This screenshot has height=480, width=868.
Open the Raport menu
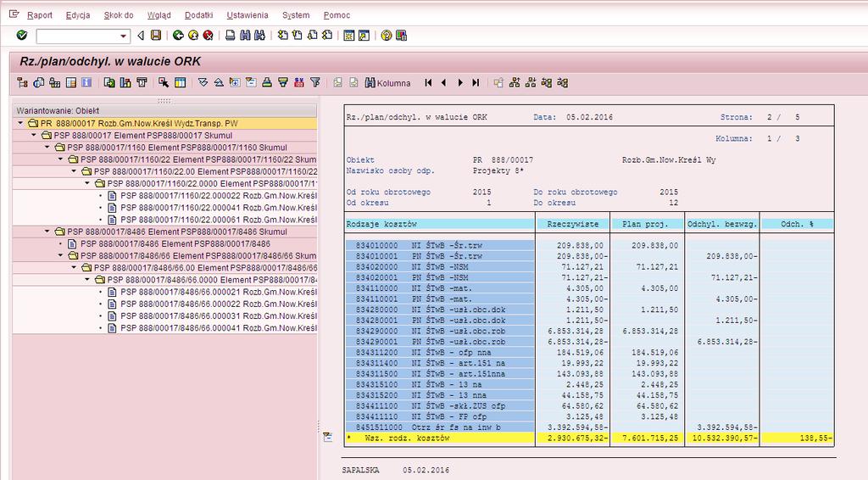click(x=40, y=15)
